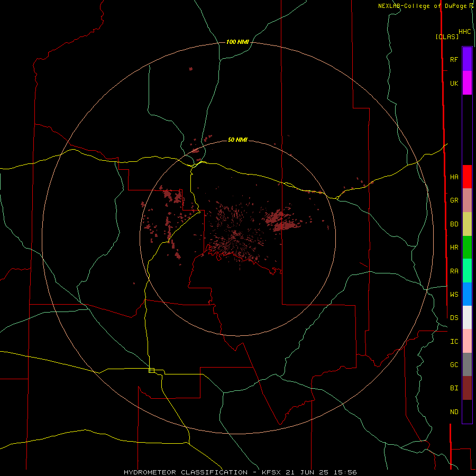Image resolution: width=476 pixels, height=476 pixels.
Task: Click the HA legend label
Action: click(x=454, y=177)
